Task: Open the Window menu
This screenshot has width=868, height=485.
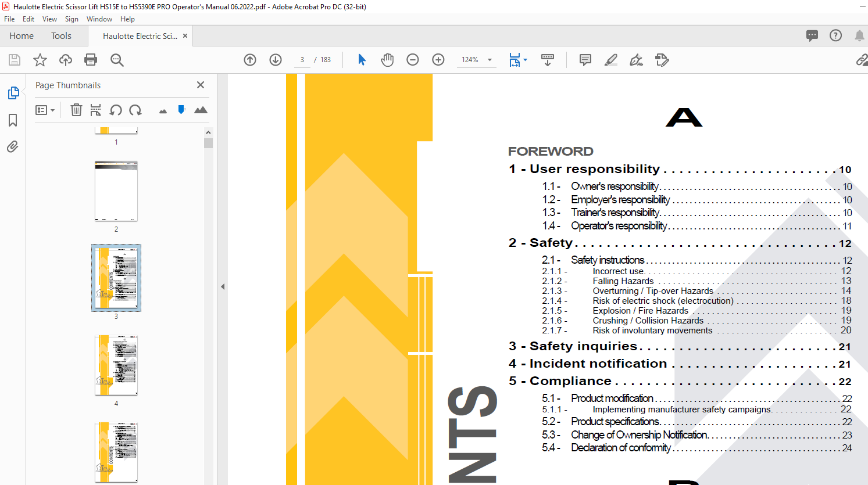Action: pos(99,19)
